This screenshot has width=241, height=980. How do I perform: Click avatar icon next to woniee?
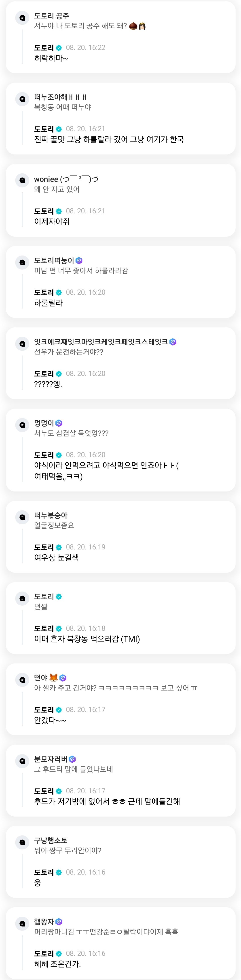22,180
